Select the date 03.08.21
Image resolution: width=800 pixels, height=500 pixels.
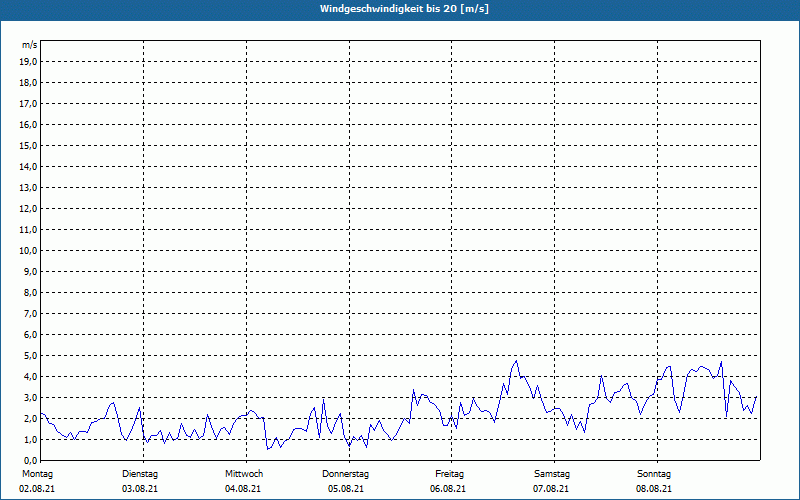pos(140,489)
